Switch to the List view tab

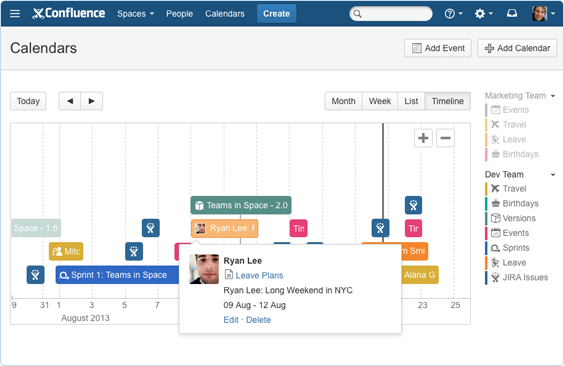tap(411, 101)
